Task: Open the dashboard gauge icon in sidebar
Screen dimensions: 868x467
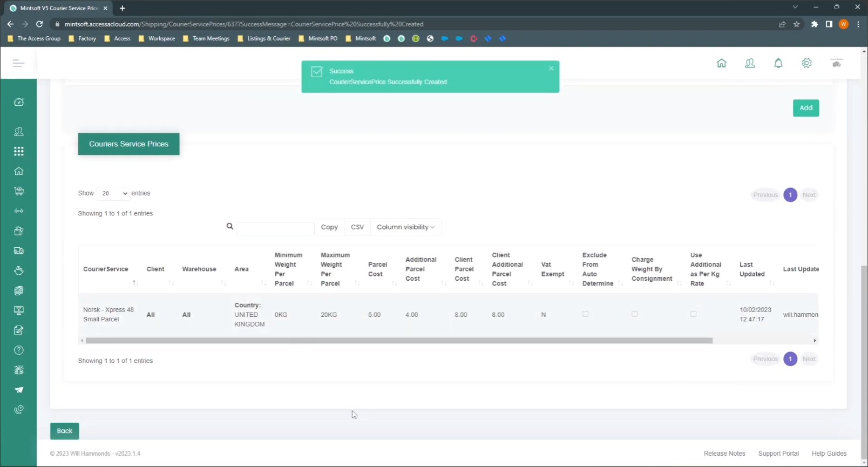Action: tap(19, 102)
